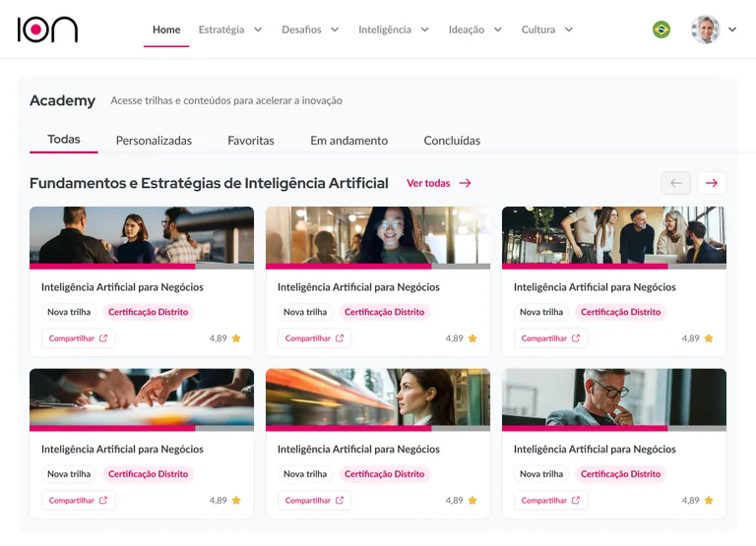Switch to the Todas tab
The height and width of the screenshot is (546, 756).
coord(64,140)
